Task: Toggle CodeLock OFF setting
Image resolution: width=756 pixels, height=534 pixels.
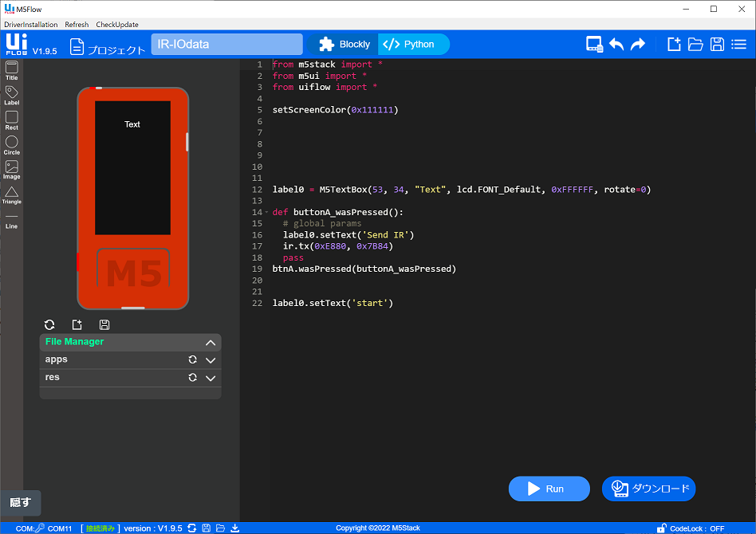Action: 691,528
